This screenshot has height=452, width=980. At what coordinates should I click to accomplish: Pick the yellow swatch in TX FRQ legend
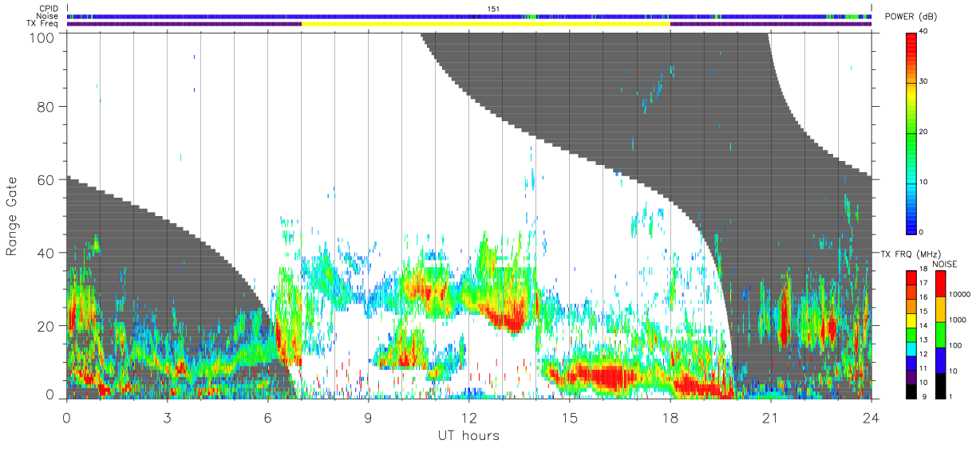point(911,320)
